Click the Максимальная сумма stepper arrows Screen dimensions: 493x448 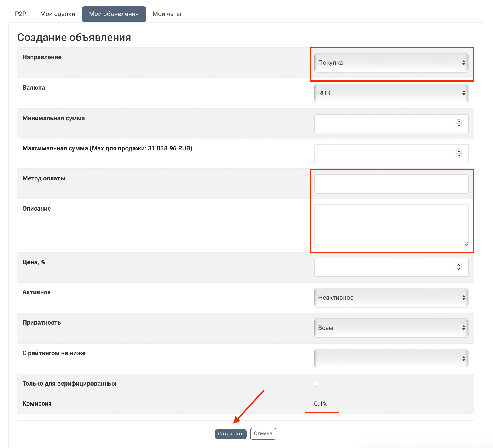[458, 153]
